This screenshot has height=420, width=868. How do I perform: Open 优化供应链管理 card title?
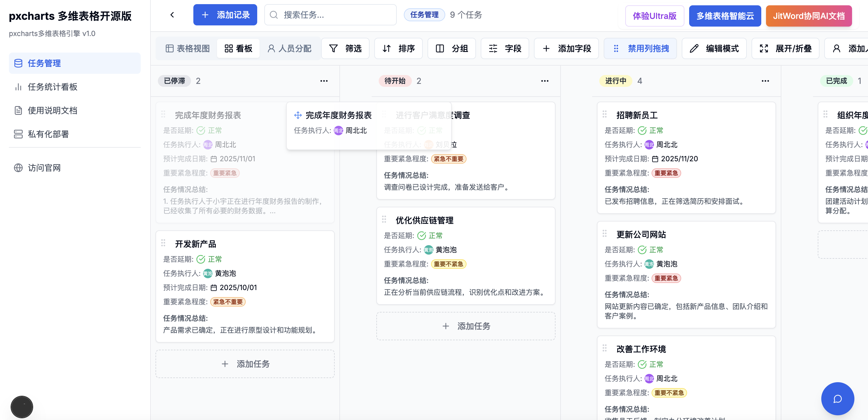click(425, 220)
